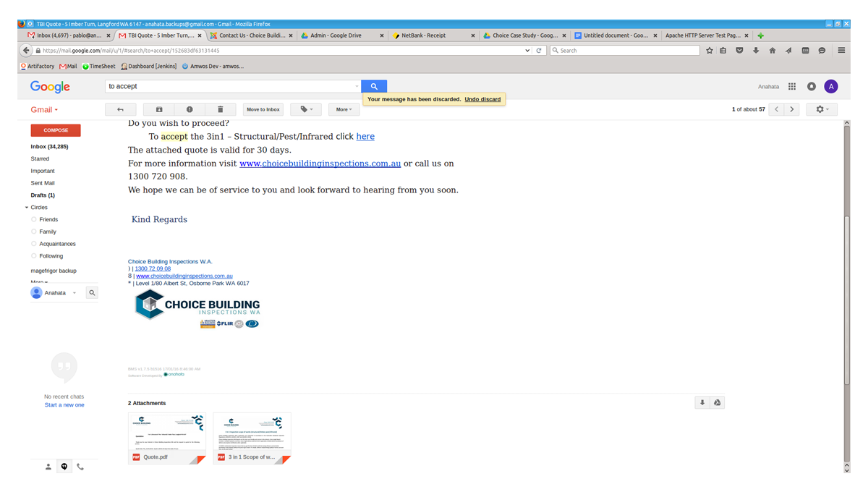Go to Firefox home page
Viewport: 868px width, 492px height.
pos(773,51)
